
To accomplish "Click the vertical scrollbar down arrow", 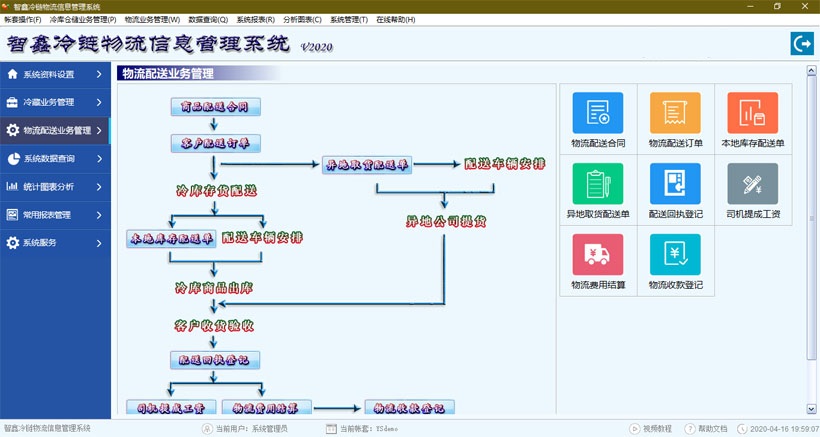I will 811,409.
